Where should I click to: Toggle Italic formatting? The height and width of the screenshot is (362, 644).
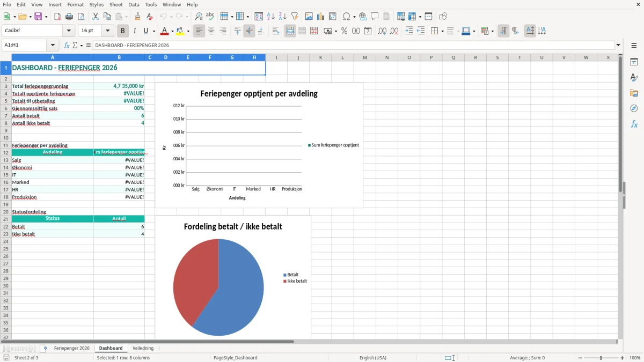point(135,31)
